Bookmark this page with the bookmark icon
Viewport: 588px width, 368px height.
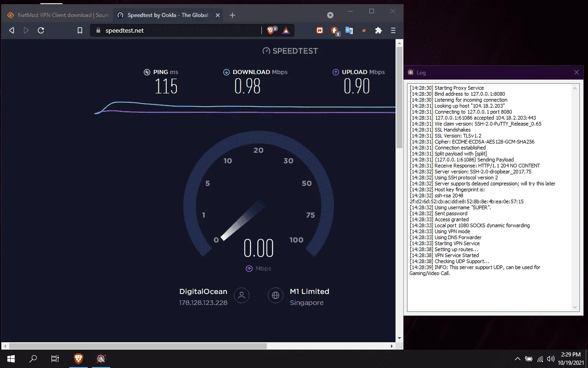click(80, 30)
